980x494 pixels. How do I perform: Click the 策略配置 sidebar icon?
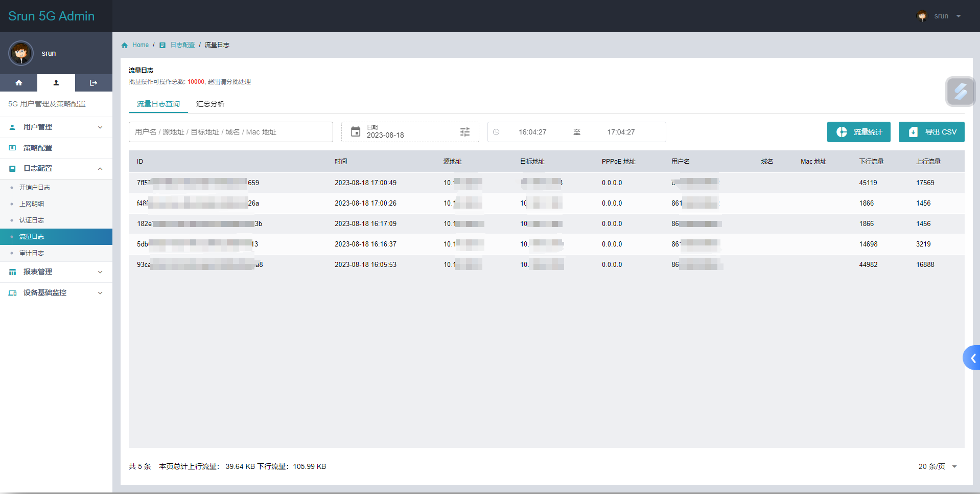pos(13,148)
